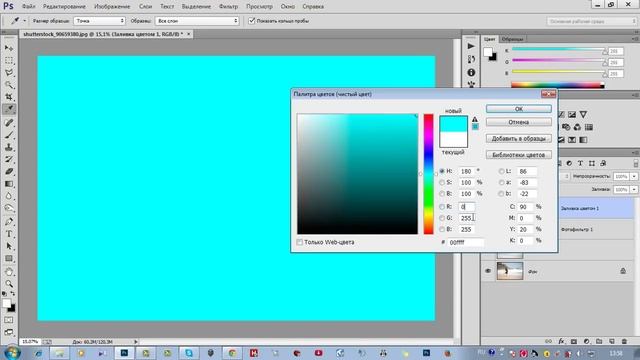Screen dimensions: 640x360
Task: Select the Gradient tool
Action: 9,184
